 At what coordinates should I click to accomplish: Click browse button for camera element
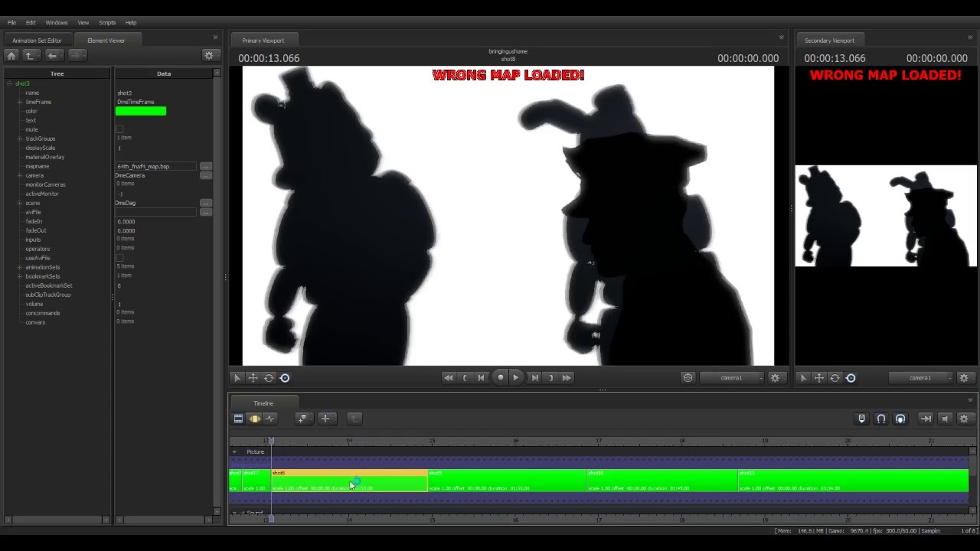205,175
